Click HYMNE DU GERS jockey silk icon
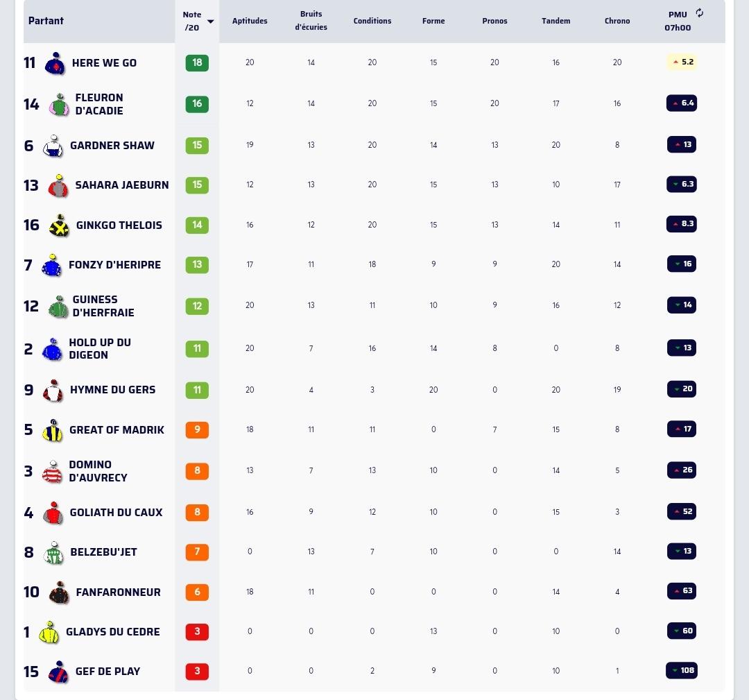 coord(53,391)
